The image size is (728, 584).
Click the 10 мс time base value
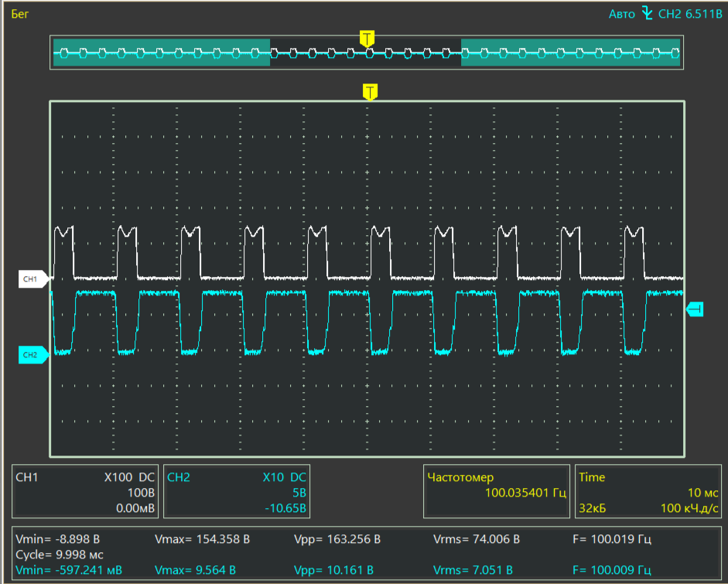tap(703, 493)
